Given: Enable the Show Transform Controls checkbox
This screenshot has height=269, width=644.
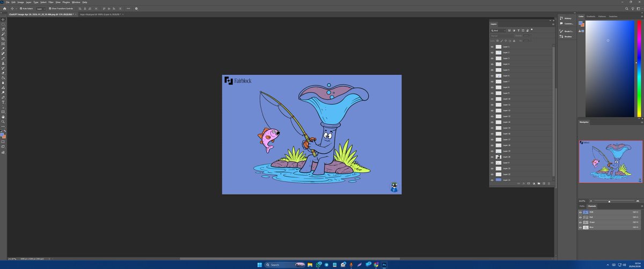Looking at the screenshot, I should coord(50,9).
